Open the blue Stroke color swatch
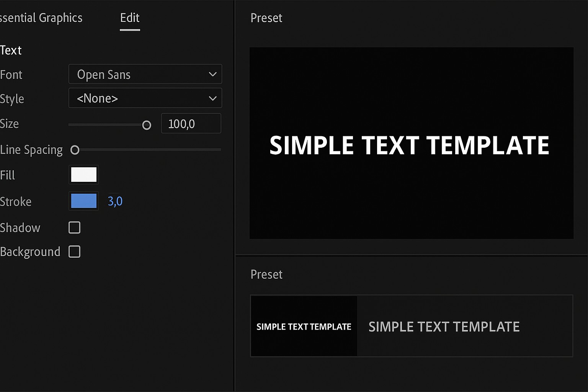This screenshot has height=392, width=588. [x=84, y=201]
